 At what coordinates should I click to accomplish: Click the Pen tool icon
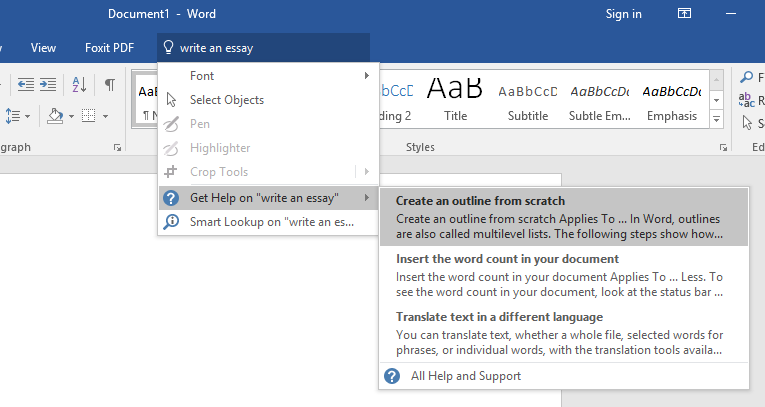point(171,124)
